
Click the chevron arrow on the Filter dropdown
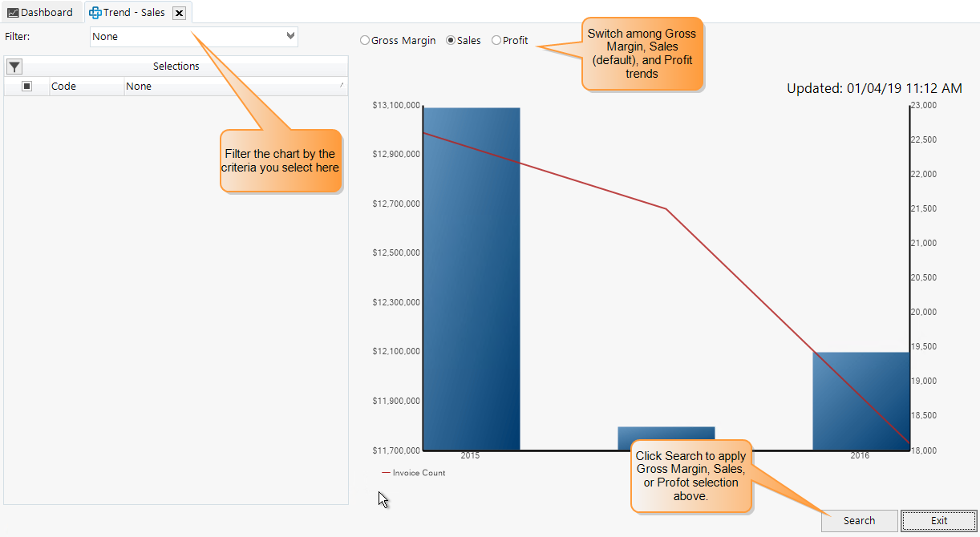click(290, 36)
